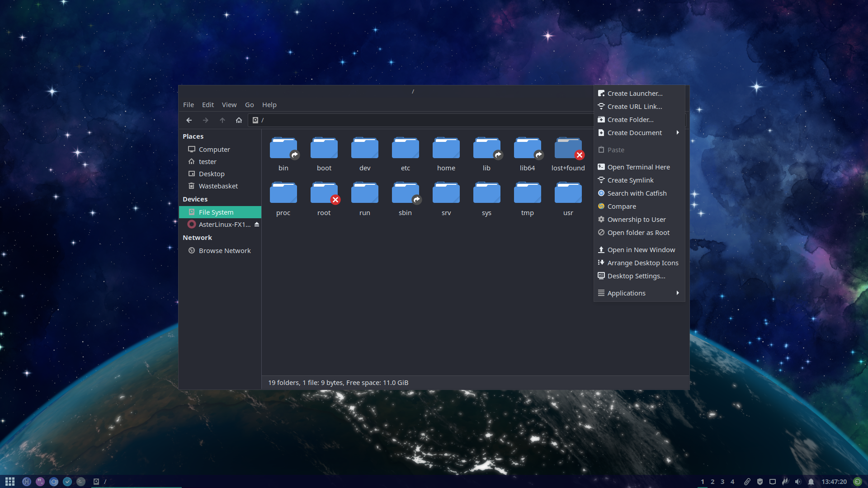This screenshot has height=488, width=868.
Task: Click the navigate up button
Action: [222, 120]
